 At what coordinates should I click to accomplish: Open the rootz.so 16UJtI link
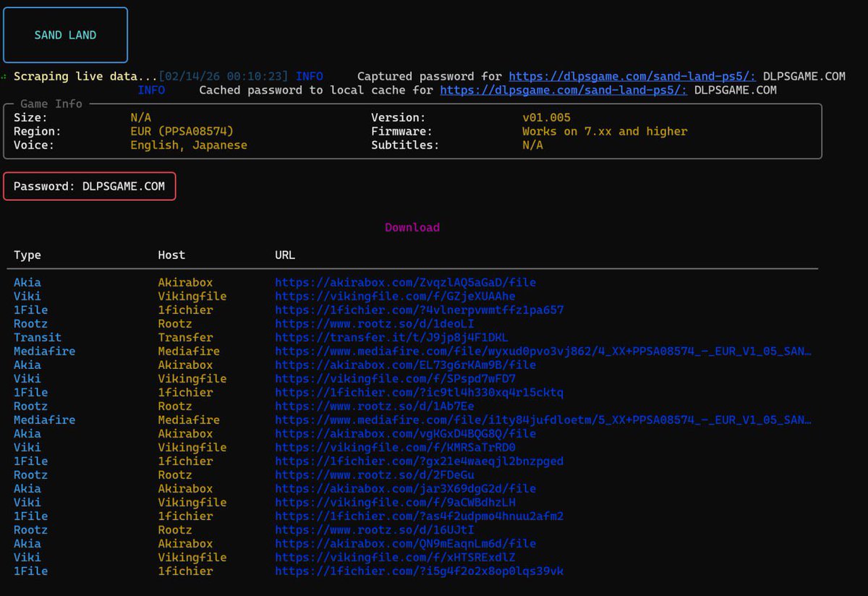[375, 529]
